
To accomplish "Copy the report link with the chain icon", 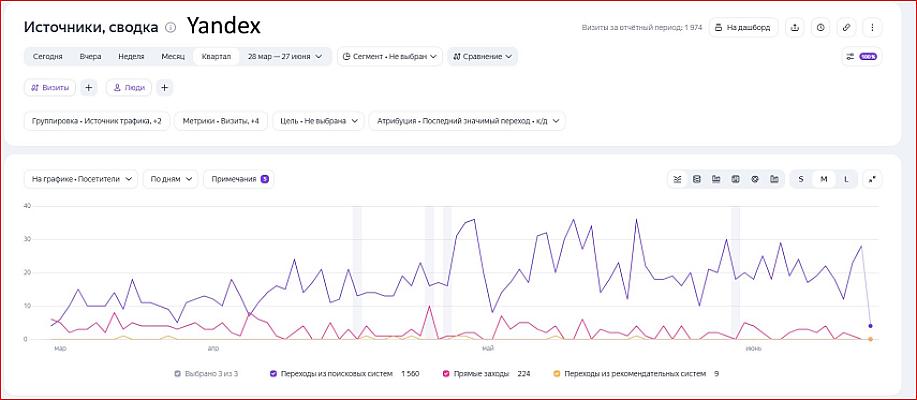I will [x=846, y=27].
